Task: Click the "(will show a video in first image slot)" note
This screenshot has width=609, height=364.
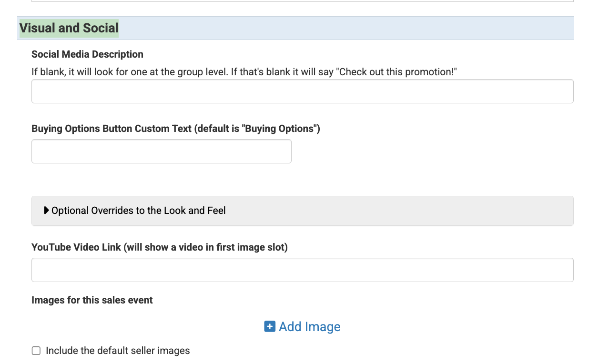Action: pos(206,247)
